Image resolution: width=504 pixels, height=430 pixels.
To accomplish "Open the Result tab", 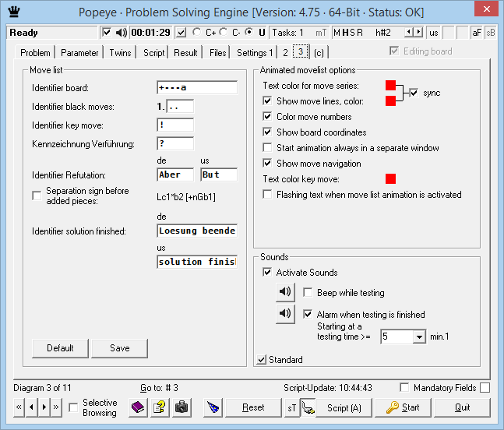I will coord(185,53).
